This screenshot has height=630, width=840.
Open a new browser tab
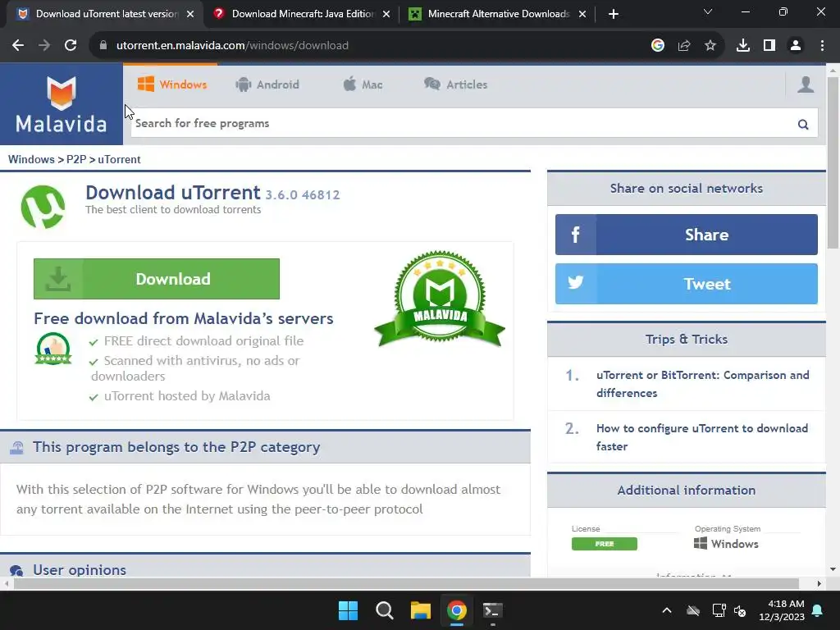[614, 15]
